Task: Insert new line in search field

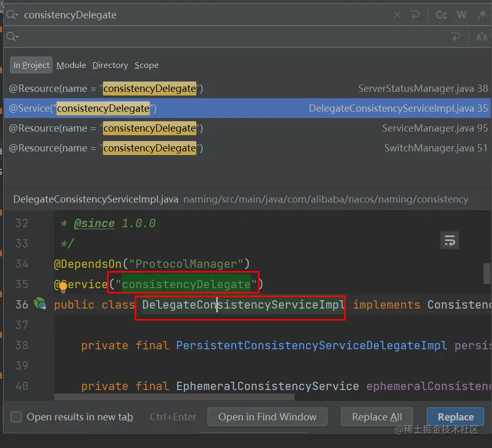Action: click(415, 15)
